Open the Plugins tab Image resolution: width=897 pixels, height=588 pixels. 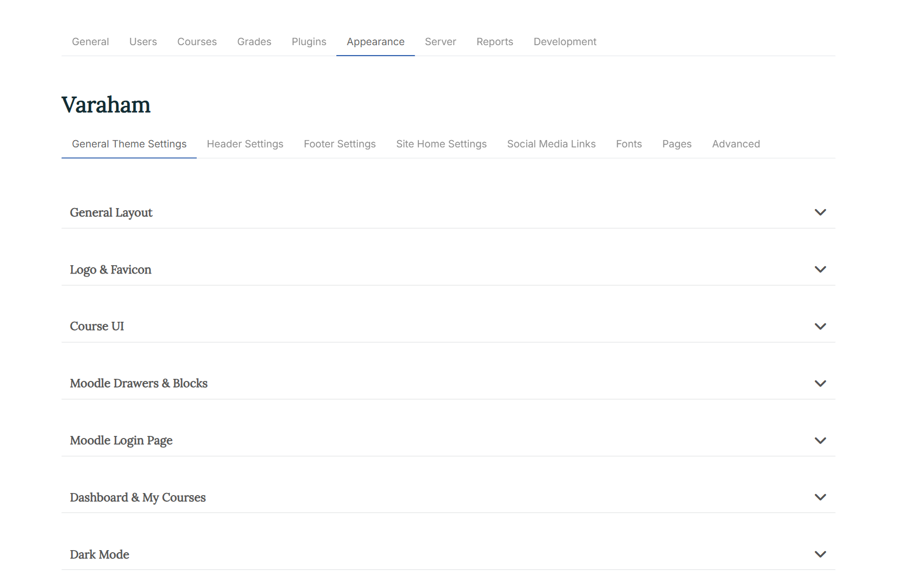click(309, 42)
